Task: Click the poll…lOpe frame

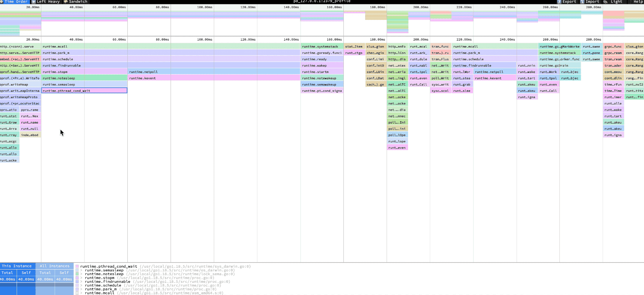Action: (397, 135)
